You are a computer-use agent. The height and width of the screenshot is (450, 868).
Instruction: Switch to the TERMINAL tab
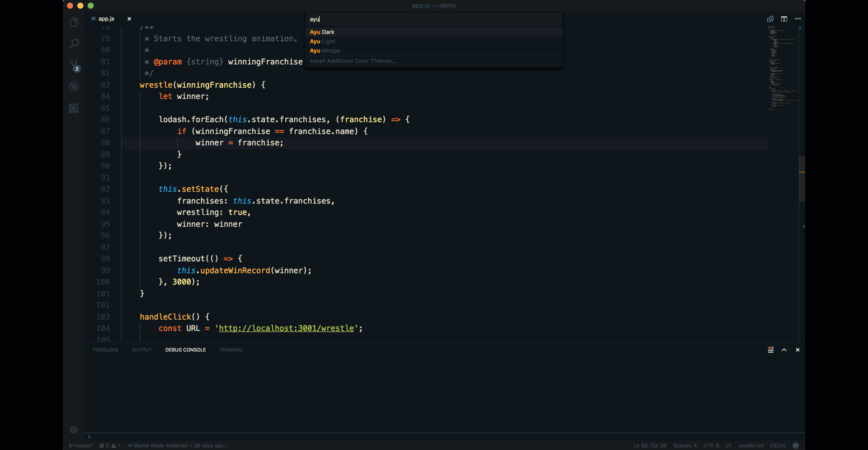point(231,350)
